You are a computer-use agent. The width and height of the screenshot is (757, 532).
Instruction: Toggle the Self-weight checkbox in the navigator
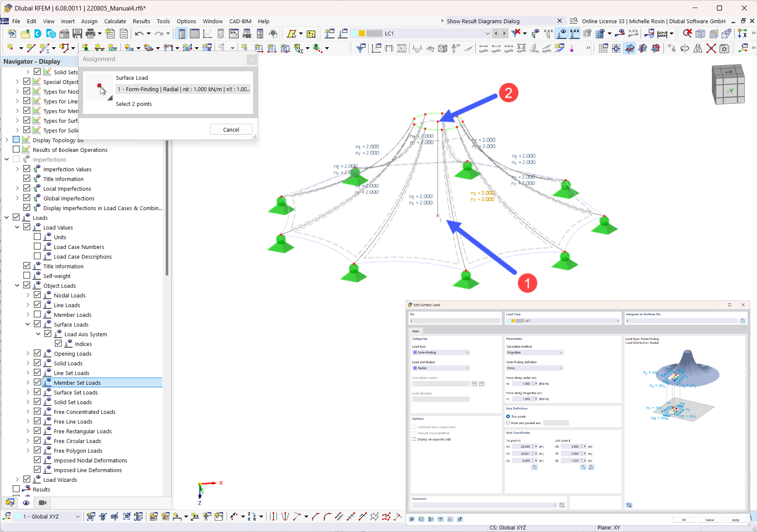coord(27,276)
